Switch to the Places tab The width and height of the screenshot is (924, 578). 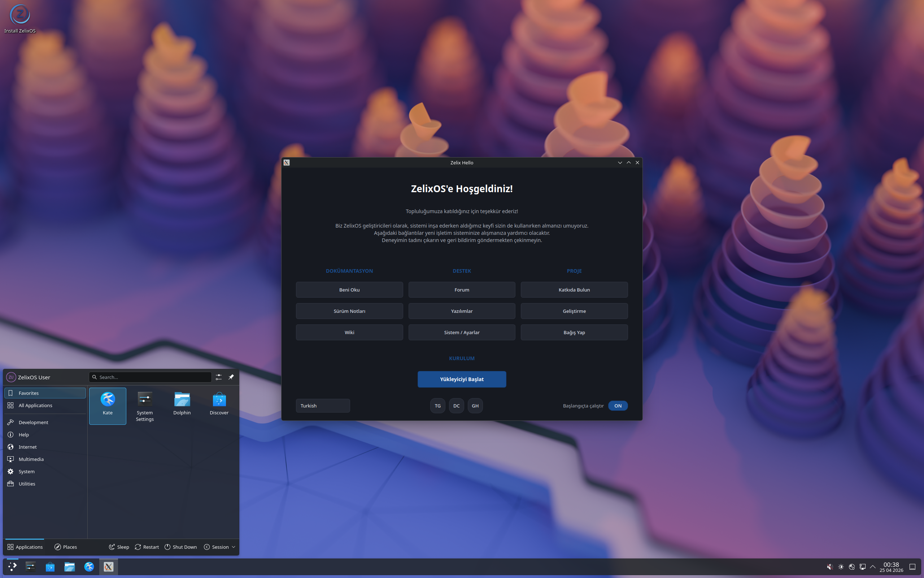tap(66, 547)
